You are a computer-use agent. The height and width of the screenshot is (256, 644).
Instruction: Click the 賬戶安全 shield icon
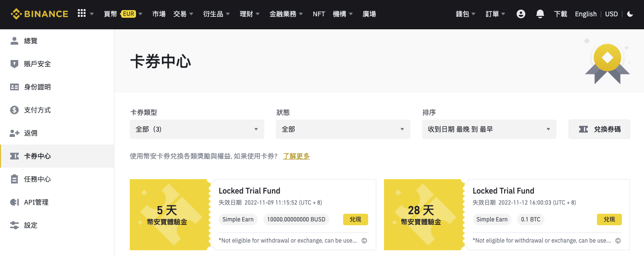[x=14, y=64]
